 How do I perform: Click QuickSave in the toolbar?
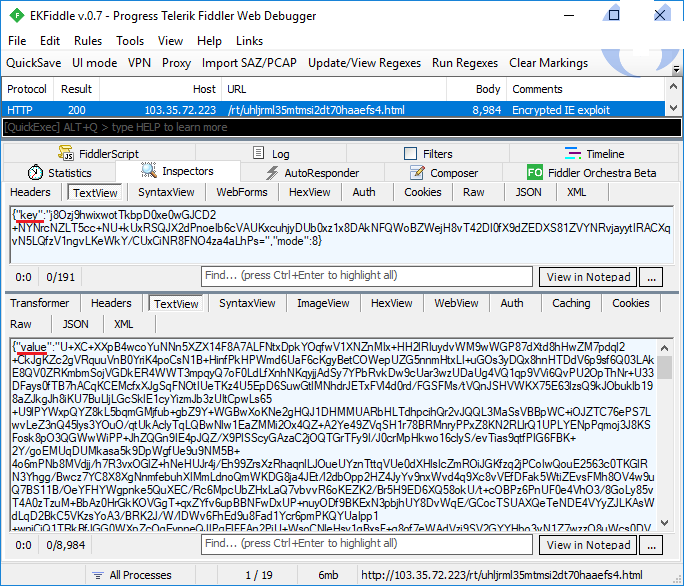pos(34,63)
